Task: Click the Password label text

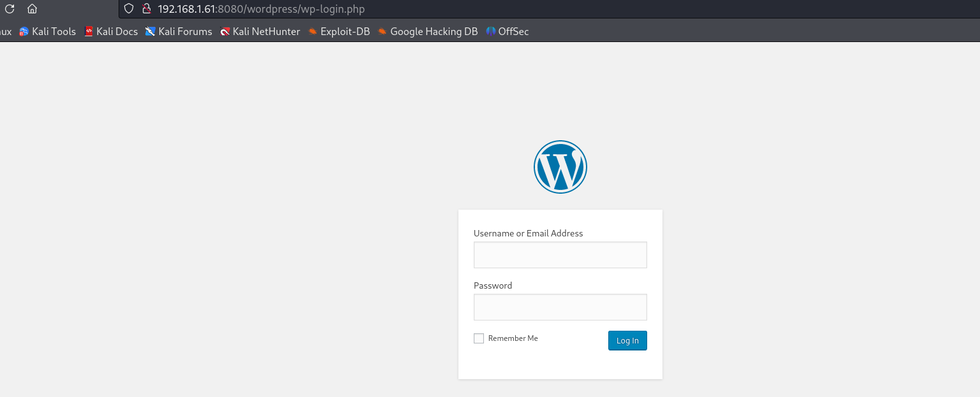Action: point(493,285)
